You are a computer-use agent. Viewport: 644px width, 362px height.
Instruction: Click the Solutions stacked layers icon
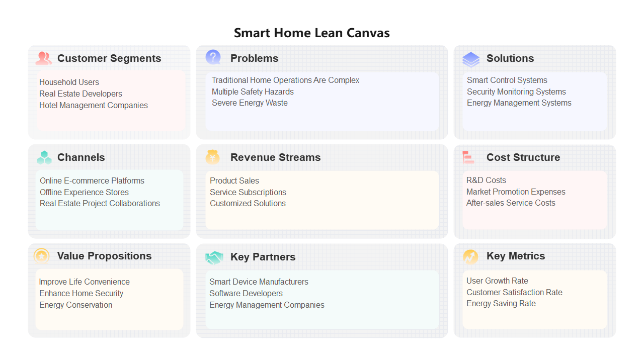[x=471, y=59]
